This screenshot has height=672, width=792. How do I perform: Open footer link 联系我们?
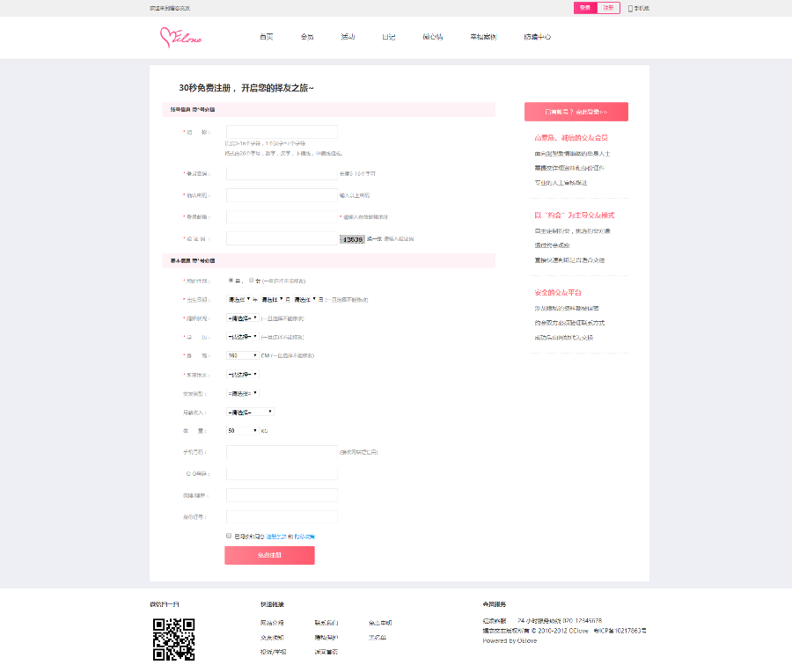tap(326, 623)
